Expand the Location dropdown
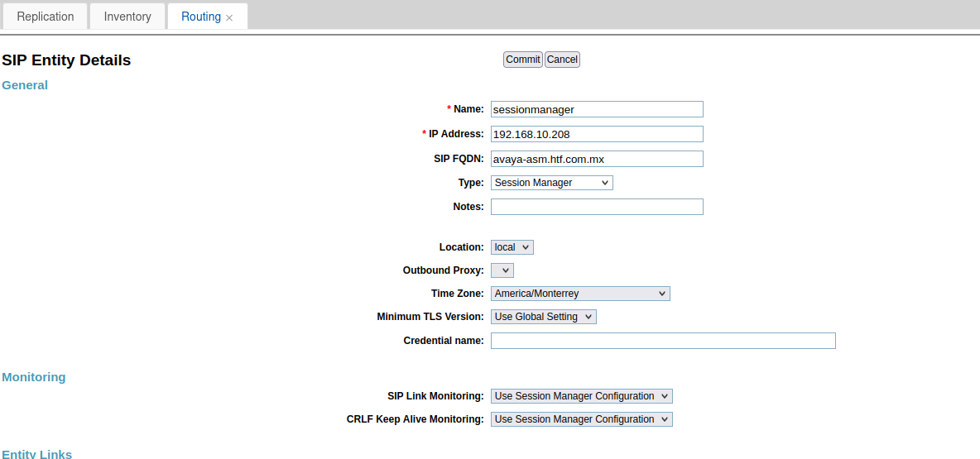The width and height of the screenshot is (980, 459). 512,247
